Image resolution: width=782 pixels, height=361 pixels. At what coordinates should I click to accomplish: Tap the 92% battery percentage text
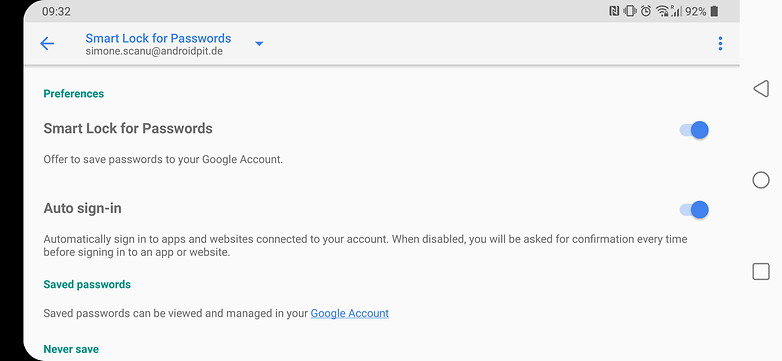point(696,11)
